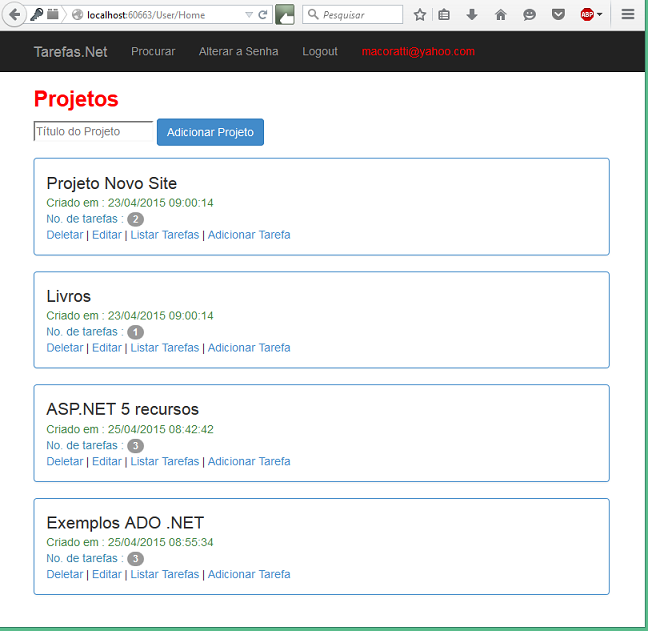Go back with the browser back arrow
This screenshot has width=648, height=631.
14,15
